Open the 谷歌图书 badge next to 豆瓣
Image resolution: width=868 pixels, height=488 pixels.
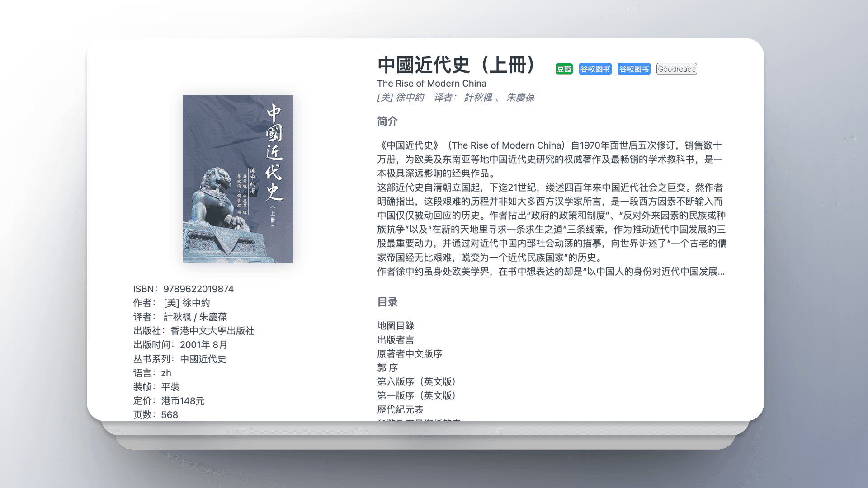595,69
